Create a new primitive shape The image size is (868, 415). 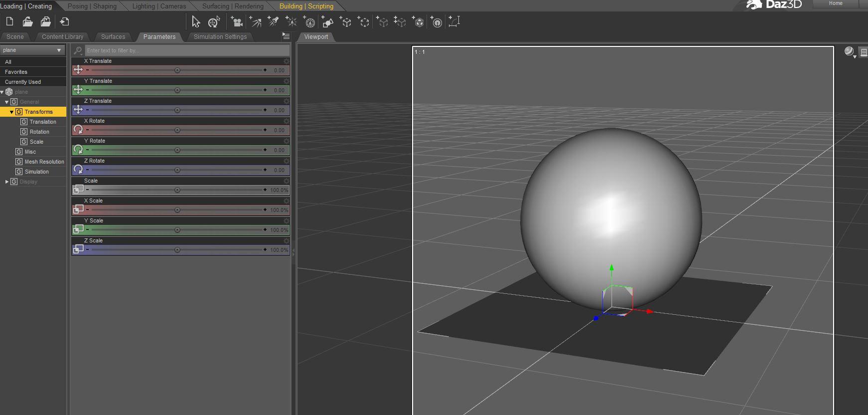[327, 21]
